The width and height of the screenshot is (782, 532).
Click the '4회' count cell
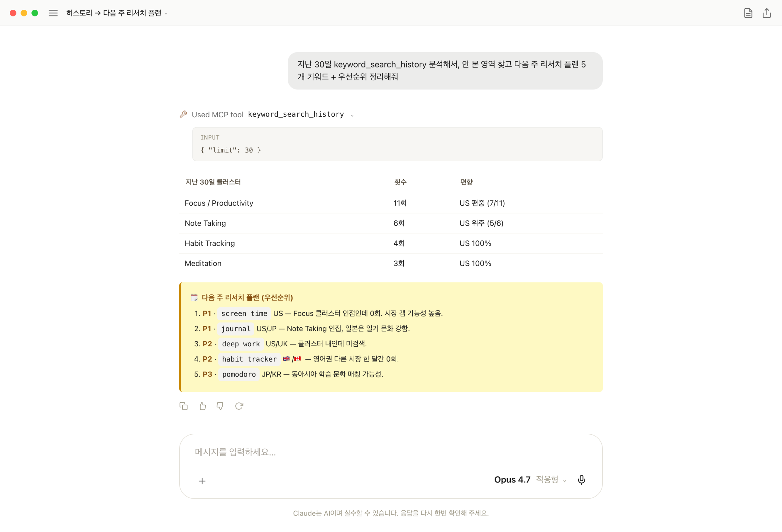coord(399,243)
